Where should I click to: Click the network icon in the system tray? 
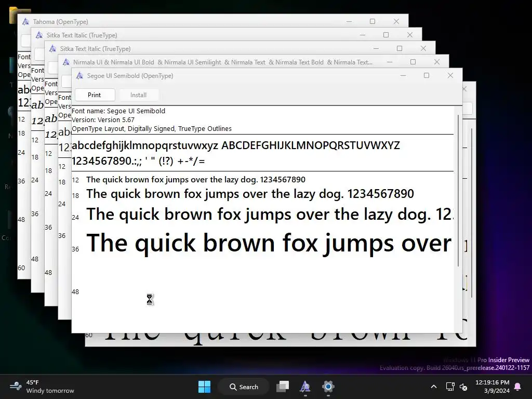[450, 387]
